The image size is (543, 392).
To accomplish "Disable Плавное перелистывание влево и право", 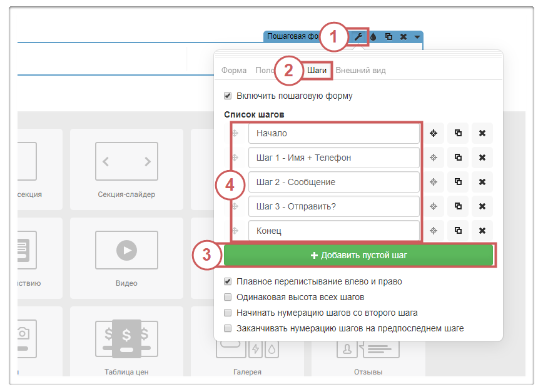I will click(228, 281).
